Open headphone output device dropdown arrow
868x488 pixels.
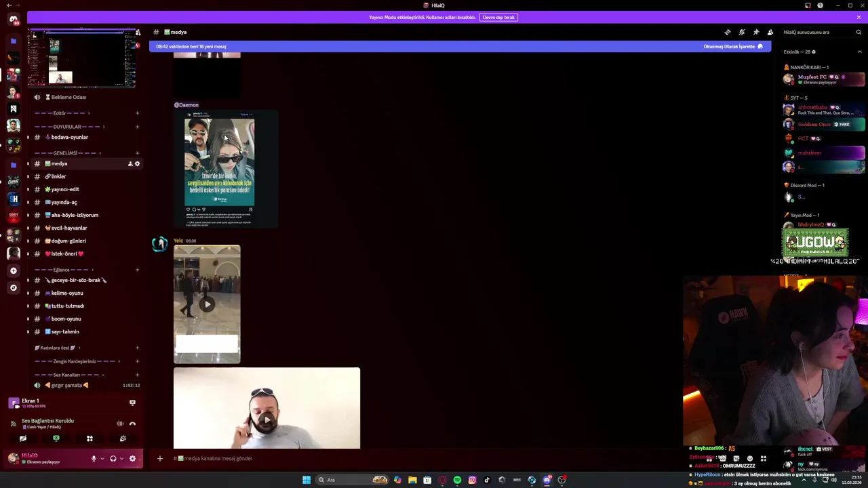pos(122,459)
